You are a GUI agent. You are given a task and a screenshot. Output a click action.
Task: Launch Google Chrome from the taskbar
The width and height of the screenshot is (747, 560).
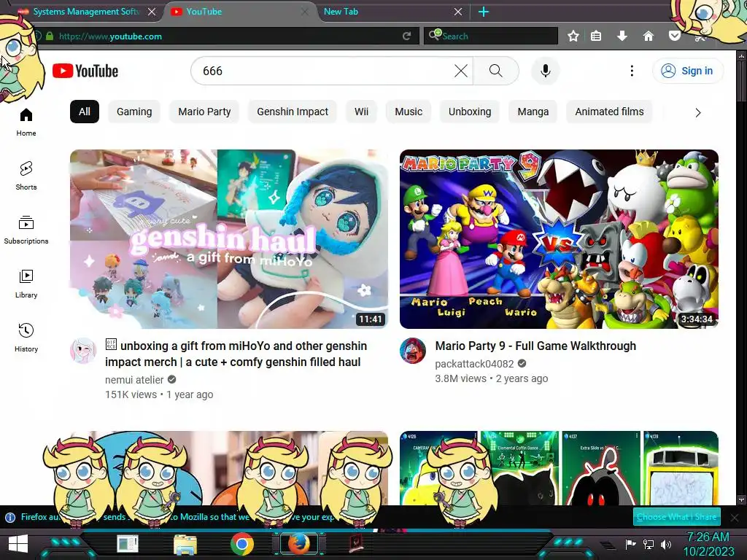242,544
